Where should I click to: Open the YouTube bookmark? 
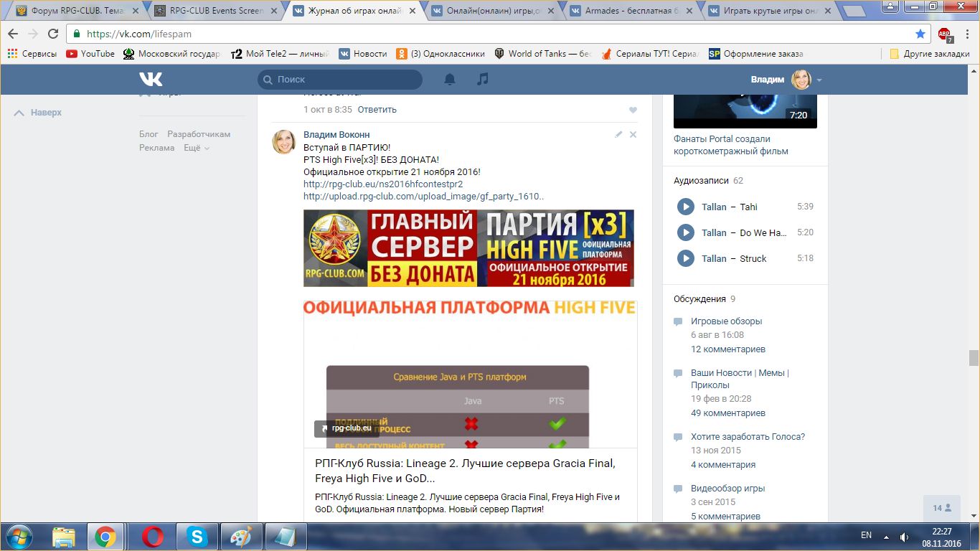(x=90, y=54)
